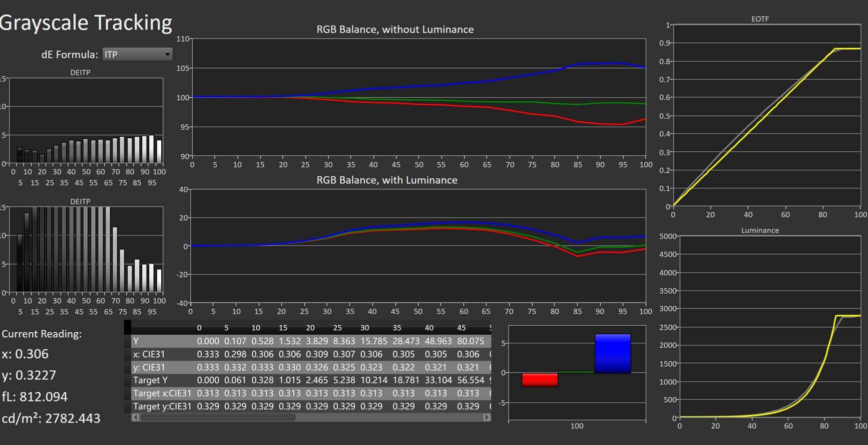Click the Grayscale Tracking heading

(x=86, y=23)
